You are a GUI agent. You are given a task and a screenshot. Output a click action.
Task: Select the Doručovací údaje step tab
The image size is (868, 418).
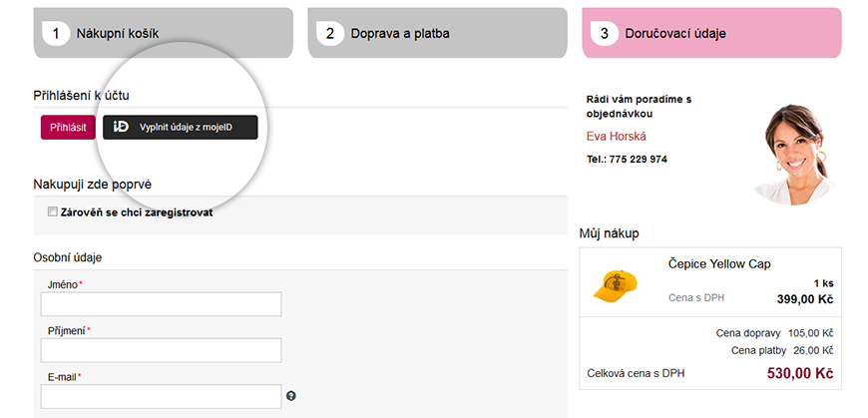coord(712,33)
